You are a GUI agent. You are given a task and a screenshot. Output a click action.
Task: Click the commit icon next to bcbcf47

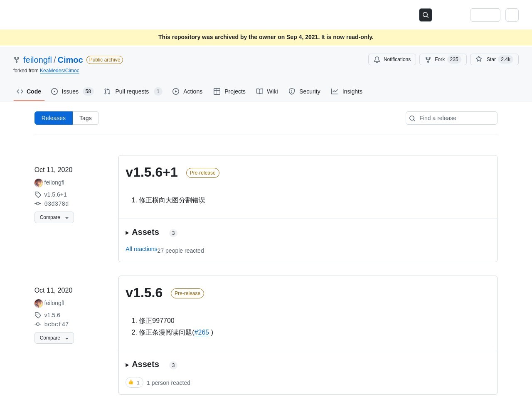pyautogui.click(x=38, y=324)
